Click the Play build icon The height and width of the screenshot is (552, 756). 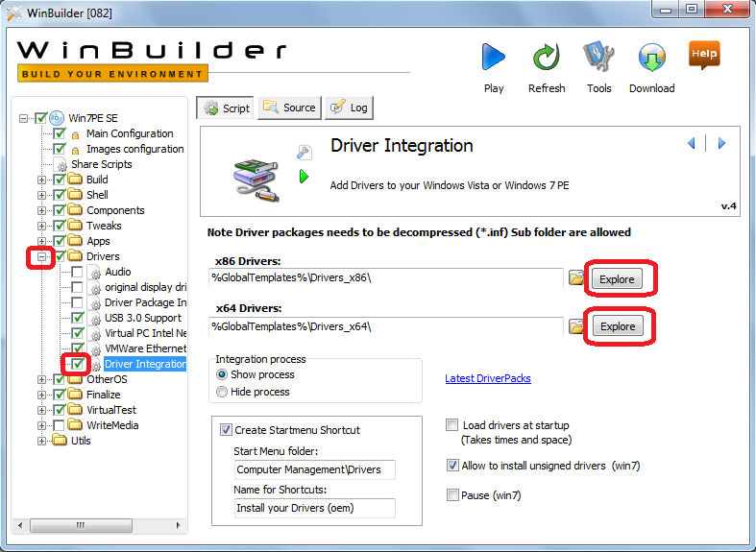493,58
